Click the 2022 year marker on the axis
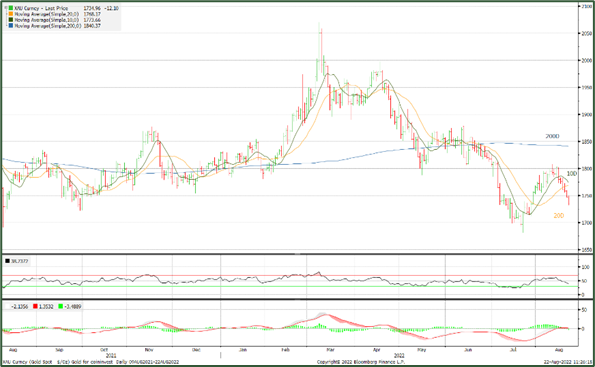Screen dimensions: 595x367 pos(399,356)
